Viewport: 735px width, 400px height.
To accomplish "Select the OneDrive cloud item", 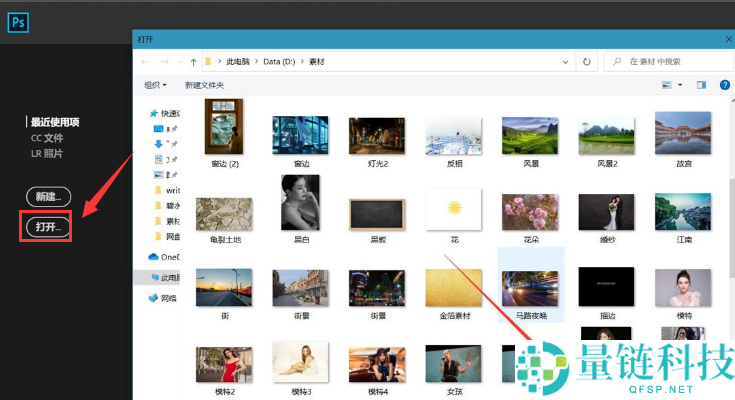I will tap(164, 257).
